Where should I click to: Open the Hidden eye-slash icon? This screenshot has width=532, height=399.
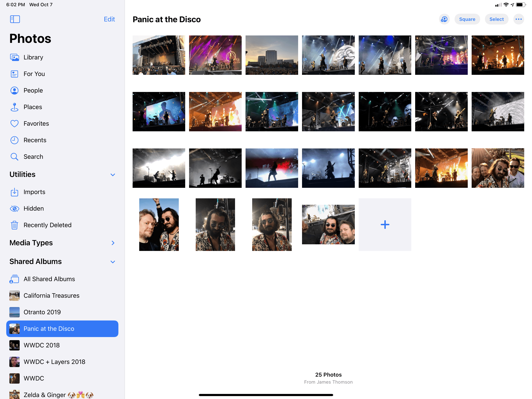(14, 209)
